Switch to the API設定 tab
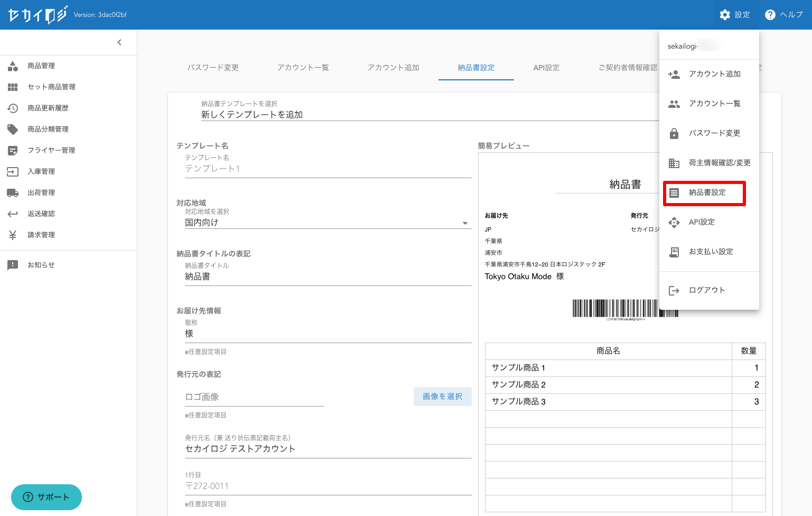The width and height of the screenshot is (812, 516). pyautogui.click(x=546, y=68)
